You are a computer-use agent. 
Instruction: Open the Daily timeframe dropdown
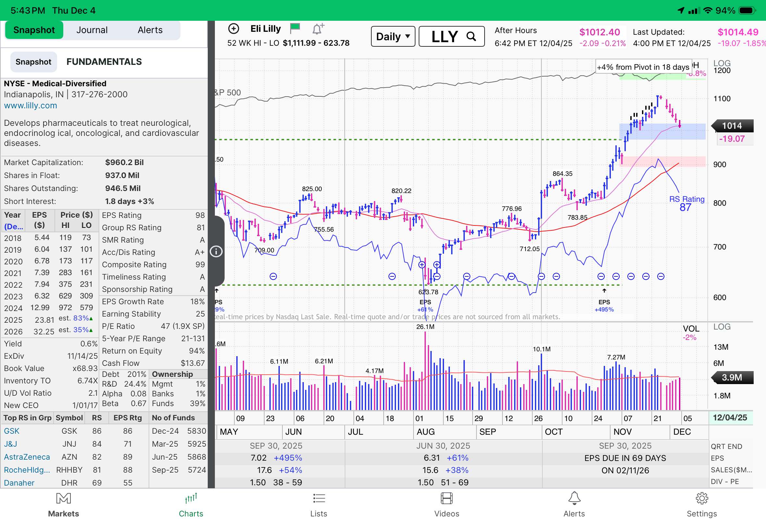tap(392, 36)
